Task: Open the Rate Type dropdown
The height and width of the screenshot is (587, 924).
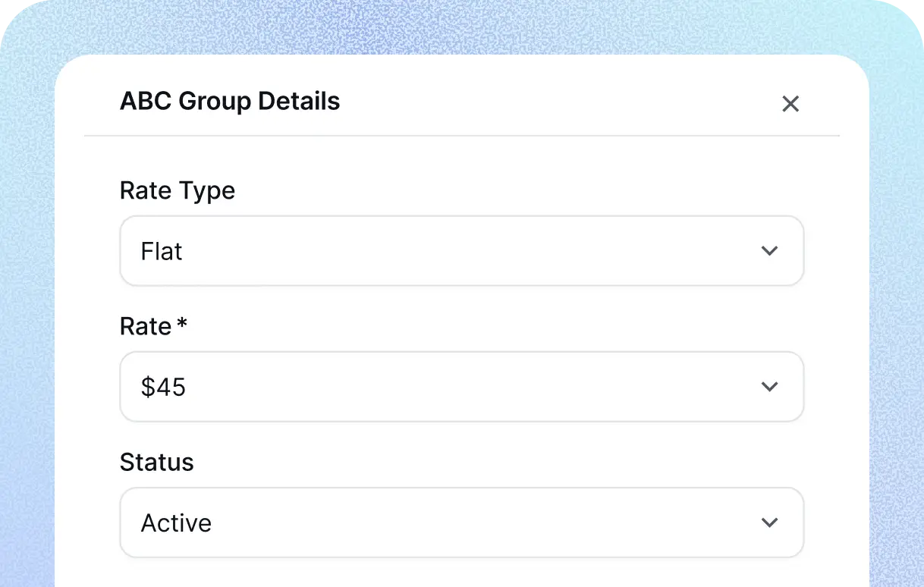Action: pyautogui.click(x=461, y=251)
